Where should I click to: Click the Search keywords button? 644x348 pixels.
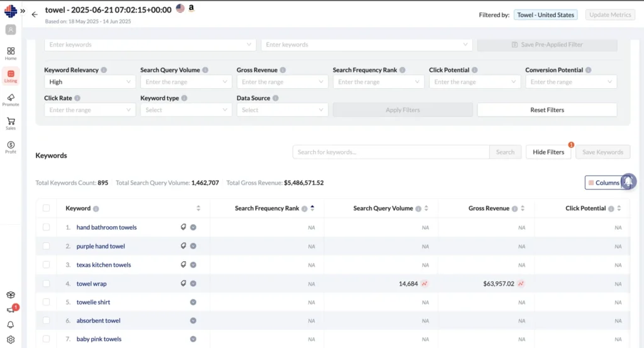pos(505,152)
